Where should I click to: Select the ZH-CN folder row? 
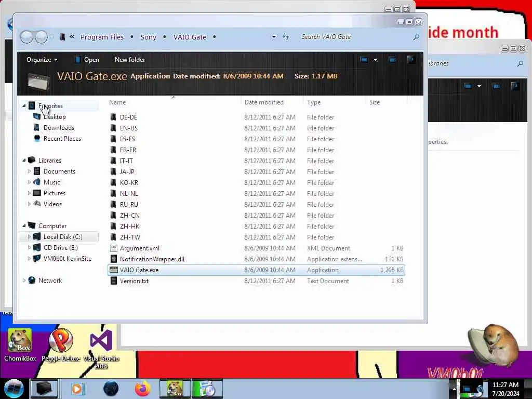[256, 216]
